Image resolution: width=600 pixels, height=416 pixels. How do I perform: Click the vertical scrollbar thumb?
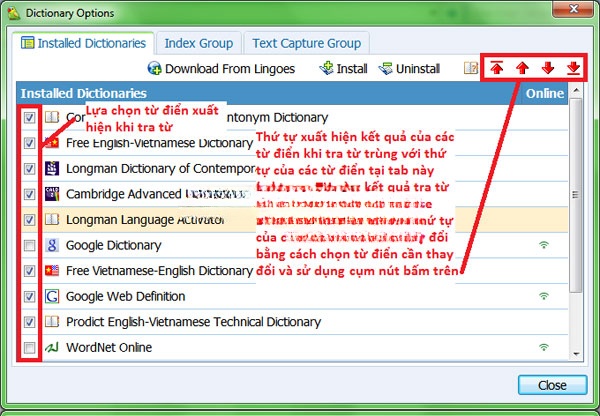[576, 195]
